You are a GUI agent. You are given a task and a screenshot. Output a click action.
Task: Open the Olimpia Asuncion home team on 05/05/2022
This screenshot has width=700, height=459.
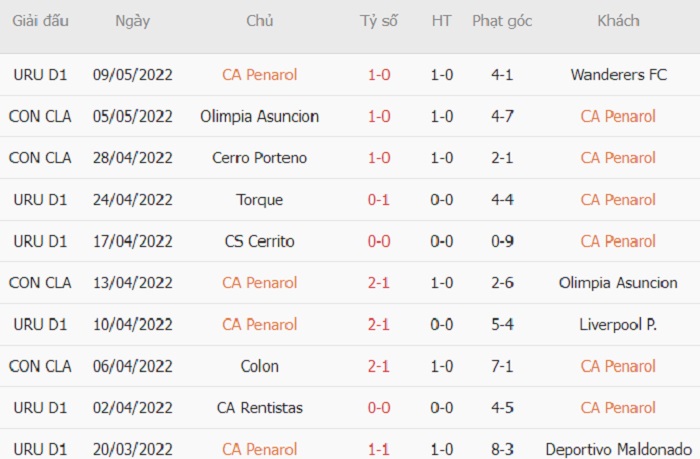click(x=259, y=117)
